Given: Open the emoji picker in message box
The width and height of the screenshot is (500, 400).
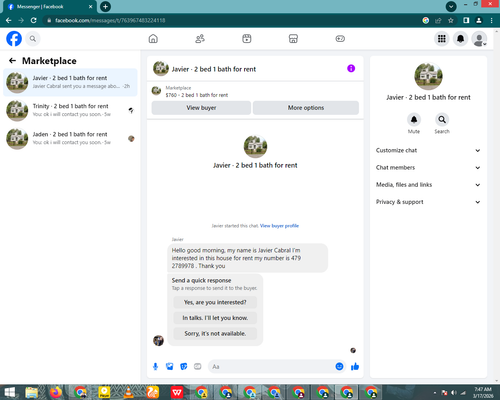Looking at the screenshot, I should tap(339, 367).
